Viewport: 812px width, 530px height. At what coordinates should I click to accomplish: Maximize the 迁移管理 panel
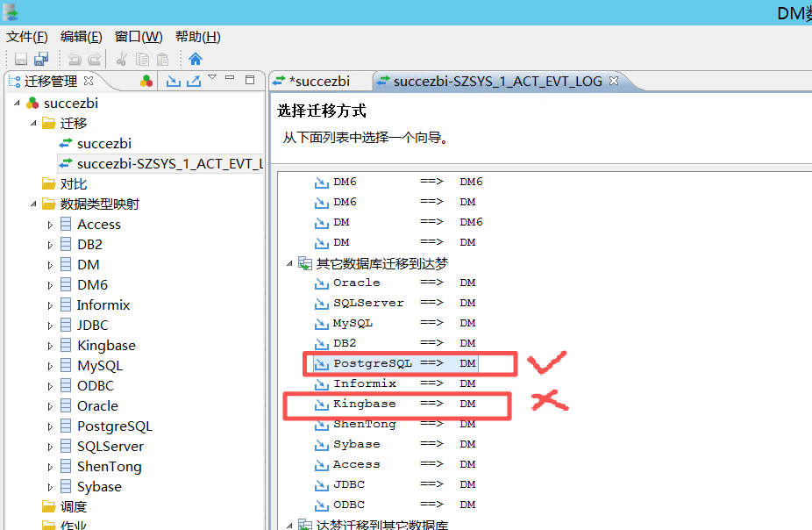[250, 80]
